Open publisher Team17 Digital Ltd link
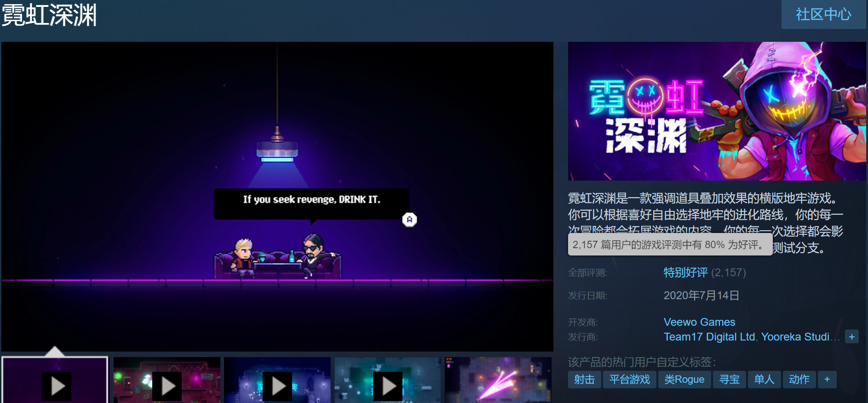 tap(709, 337)
